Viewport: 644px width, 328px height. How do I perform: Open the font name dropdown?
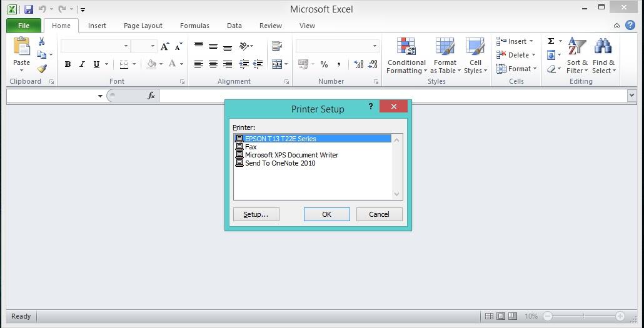tap(126, 46)
